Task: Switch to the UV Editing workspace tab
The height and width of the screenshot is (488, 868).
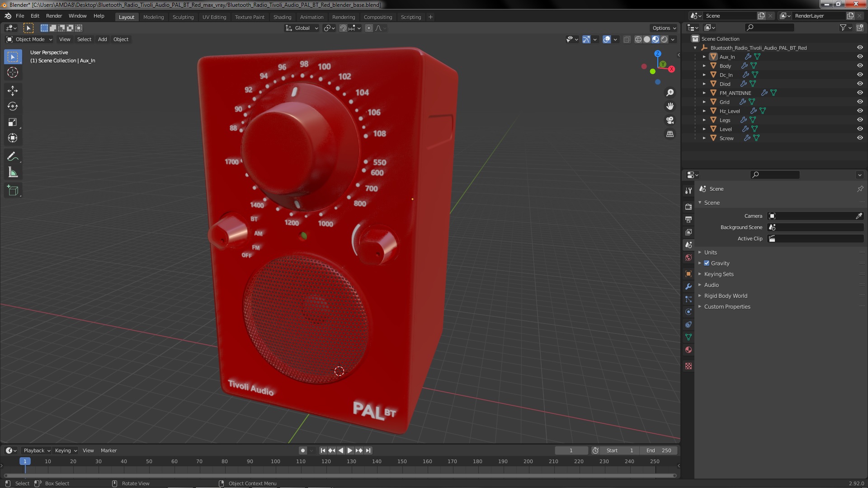Action: pos(214,17)
